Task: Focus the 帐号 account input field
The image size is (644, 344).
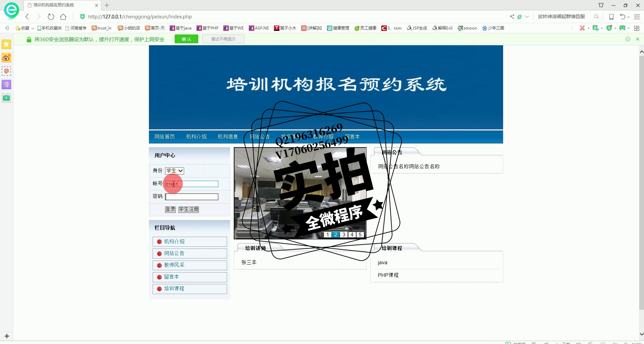Action: (192, 184)
